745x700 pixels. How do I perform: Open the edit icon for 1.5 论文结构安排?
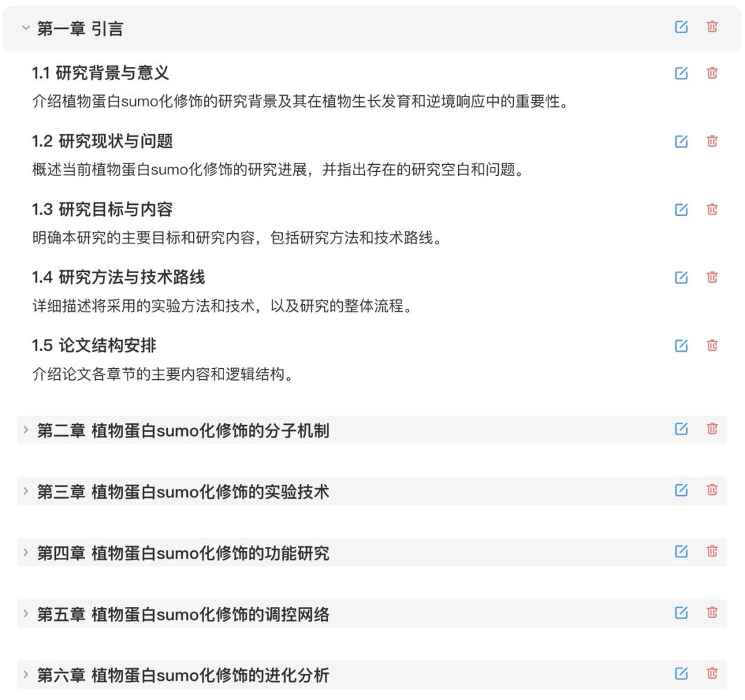(x=682, y=346)
